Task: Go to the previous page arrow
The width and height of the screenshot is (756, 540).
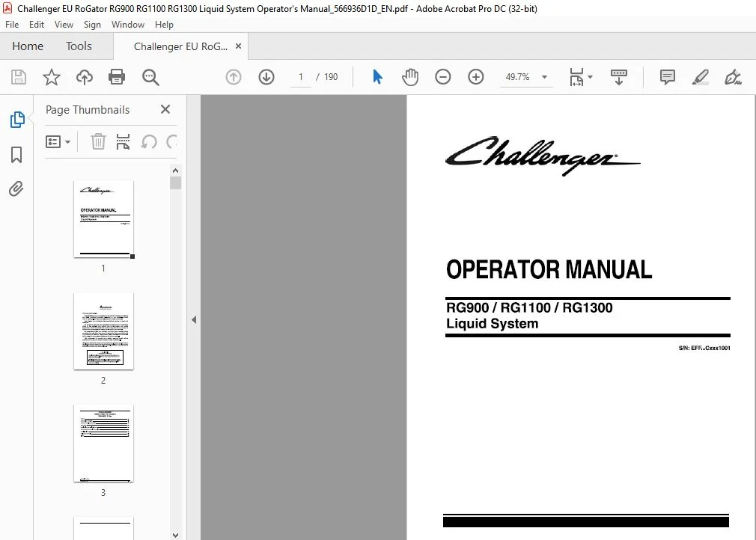Action: (234, 77)
